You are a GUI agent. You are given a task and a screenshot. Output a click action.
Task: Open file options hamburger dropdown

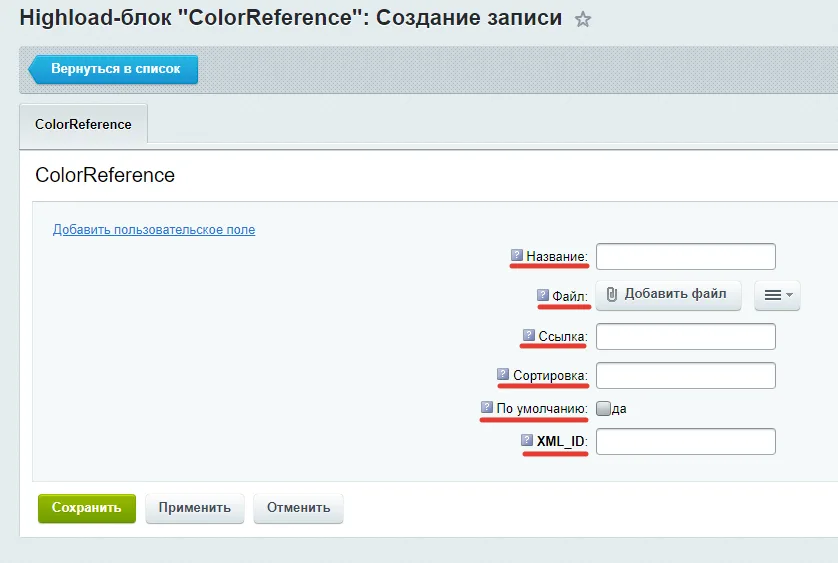click(777, 295)
